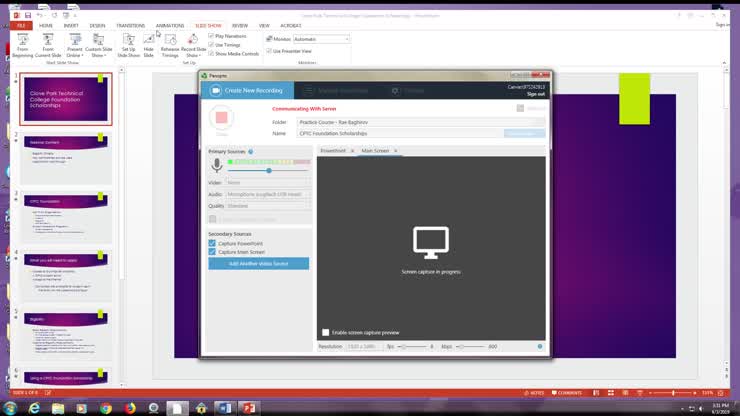Select the Main Screen preview tab
This screenshot has height=416, width=740.
pyautogui.click(x=376, y=151)
